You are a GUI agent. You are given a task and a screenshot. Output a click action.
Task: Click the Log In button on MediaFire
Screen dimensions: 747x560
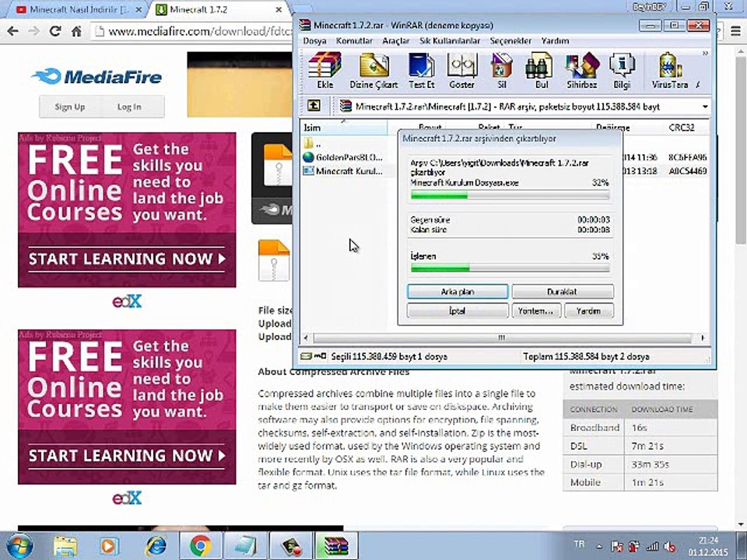[129, 107]
